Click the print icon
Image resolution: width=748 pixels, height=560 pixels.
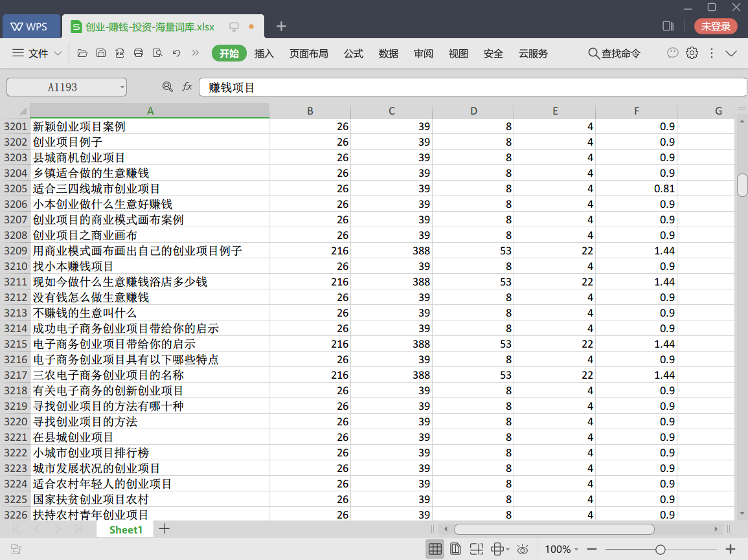click(139, 54)
